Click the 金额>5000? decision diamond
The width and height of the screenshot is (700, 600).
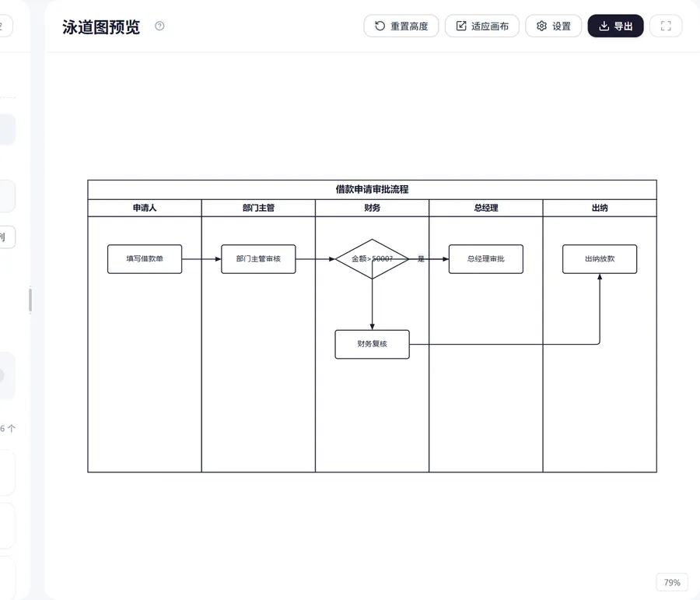[372, 258]
